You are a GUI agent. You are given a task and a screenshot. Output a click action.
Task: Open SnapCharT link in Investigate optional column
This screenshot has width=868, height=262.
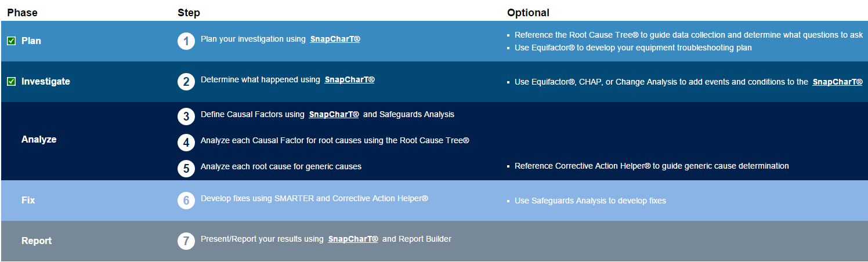click(x=837, y=82)
